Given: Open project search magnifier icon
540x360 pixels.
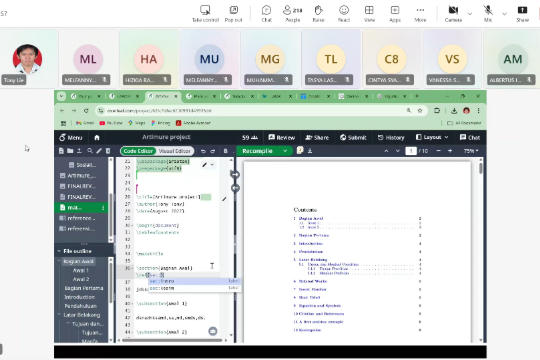Looking at the screenshot, I should [x=90, y=151].
